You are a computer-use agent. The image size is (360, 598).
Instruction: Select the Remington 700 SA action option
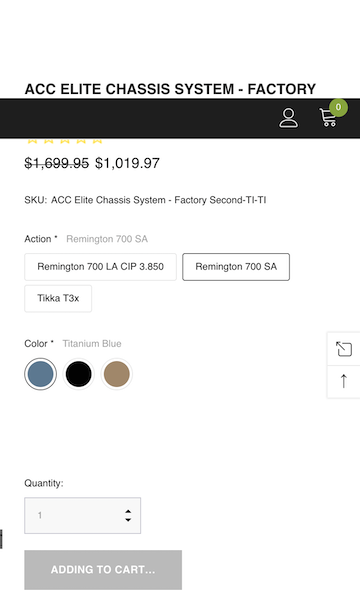click(x=236, y=267)
